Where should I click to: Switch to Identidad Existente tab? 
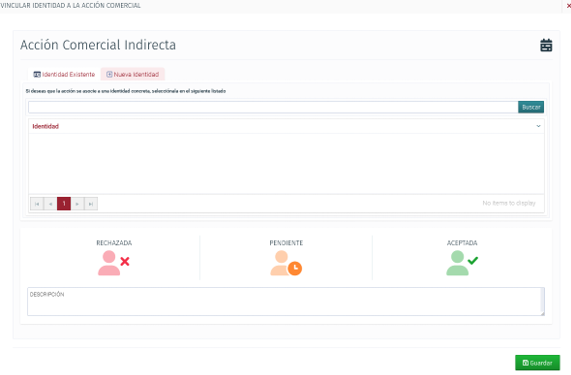(x=64, y=74)
